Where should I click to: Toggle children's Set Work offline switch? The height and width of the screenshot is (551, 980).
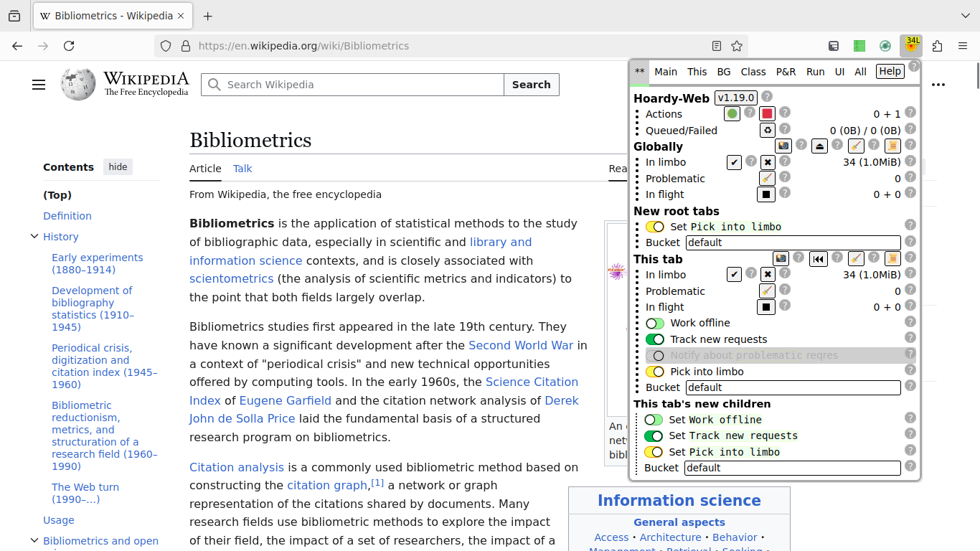[x=654, y=420]
